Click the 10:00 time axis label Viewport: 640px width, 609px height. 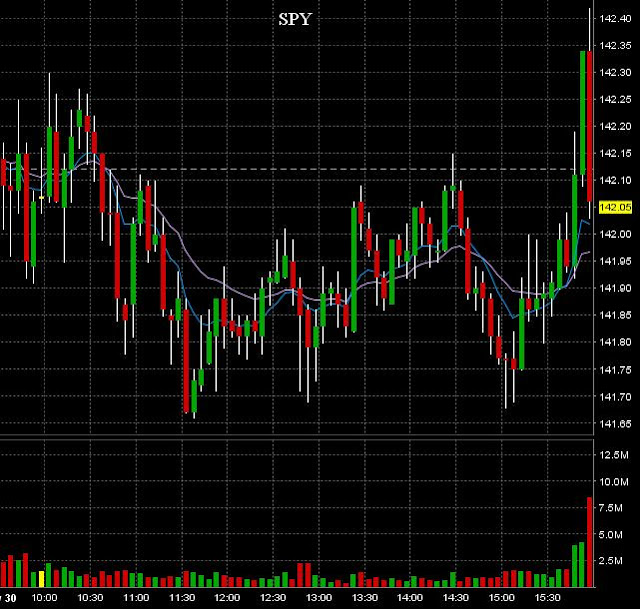(44, 598)
